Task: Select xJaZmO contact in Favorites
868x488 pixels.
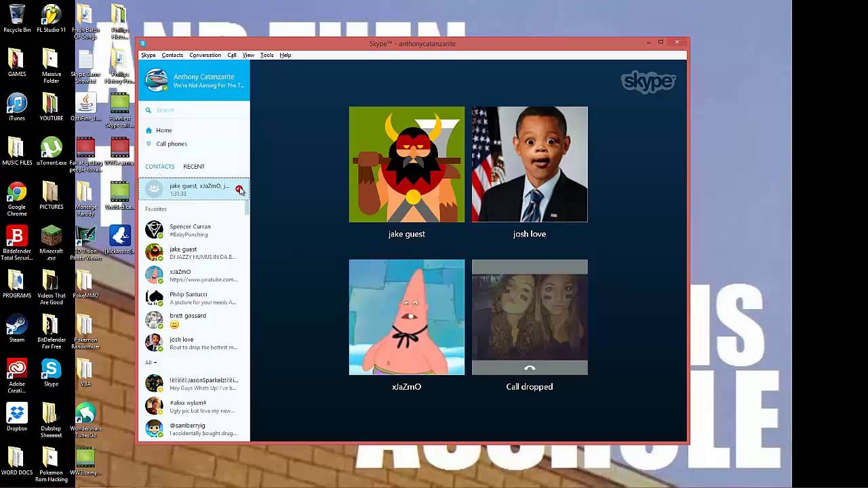Action: tap(194, 275)
